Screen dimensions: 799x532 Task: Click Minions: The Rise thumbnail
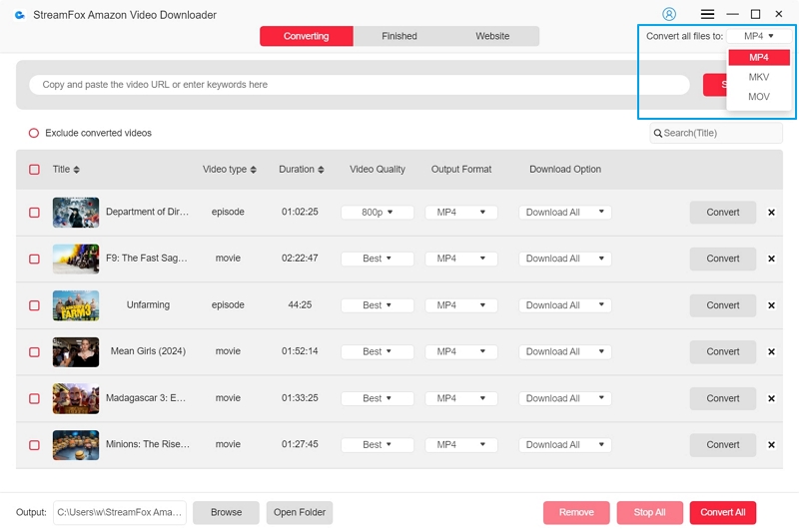pyautogui.click(x=76, y=445)
